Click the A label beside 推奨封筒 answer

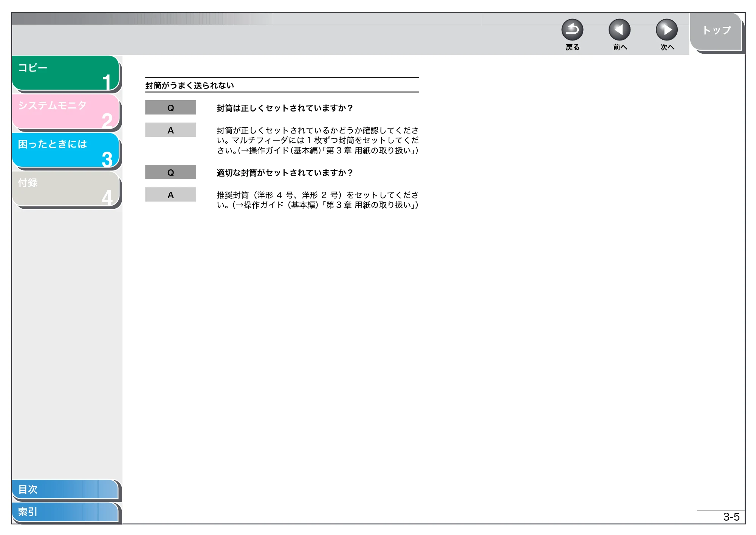pyautogui.click(x=170, y=194)
